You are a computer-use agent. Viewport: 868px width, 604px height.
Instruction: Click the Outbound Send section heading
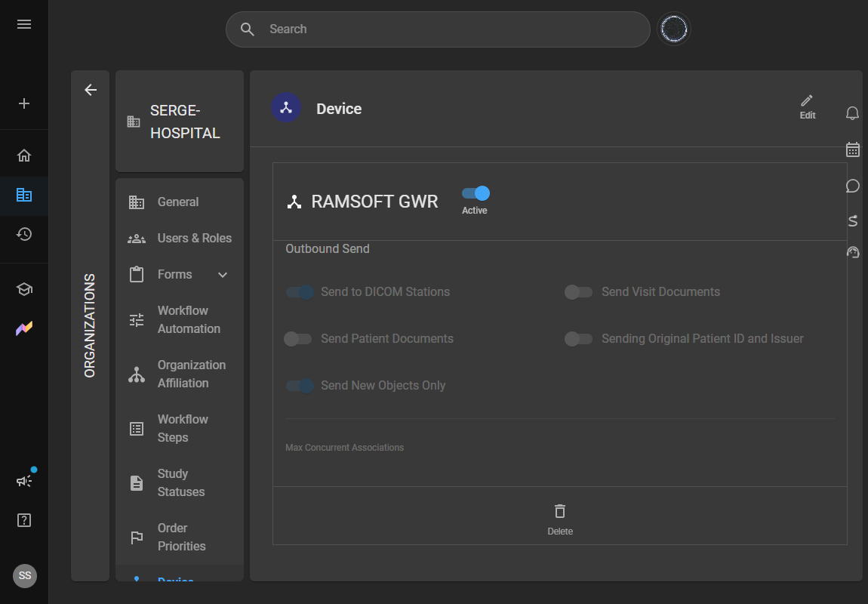[x=327, y=249]
